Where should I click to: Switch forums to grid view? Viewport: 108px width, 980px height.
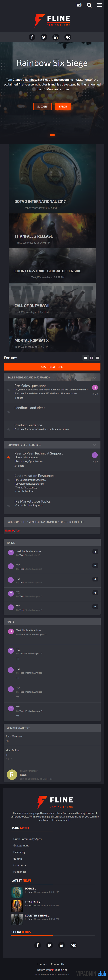91,358
